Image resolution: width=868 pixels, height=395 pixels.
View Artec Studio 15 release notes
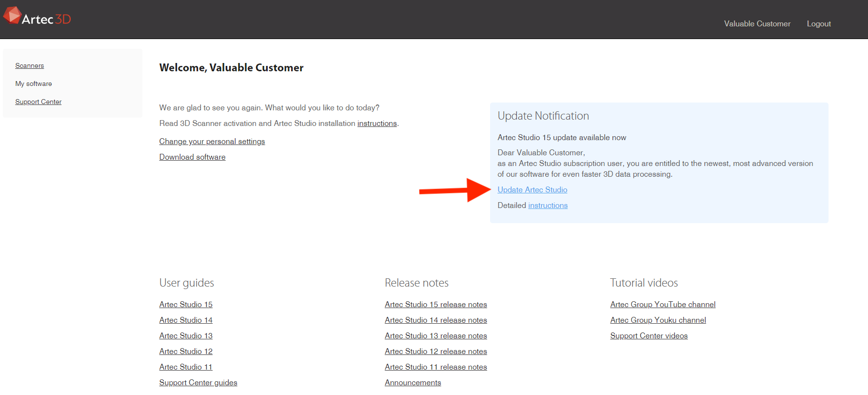point(435,305)
